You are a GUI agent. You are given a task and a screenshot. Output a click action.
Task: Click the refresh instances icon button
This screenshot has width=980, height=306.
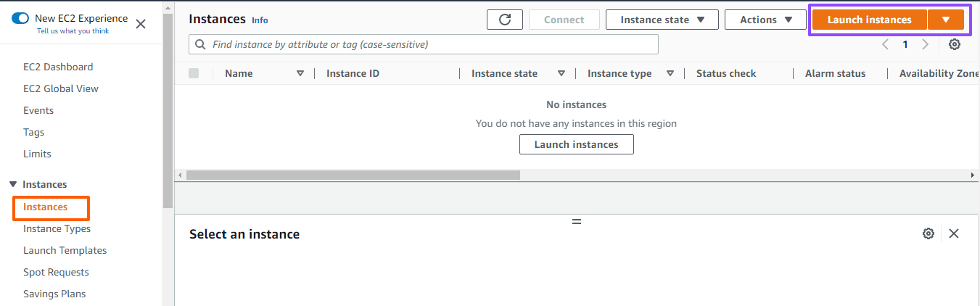point(505,20)
